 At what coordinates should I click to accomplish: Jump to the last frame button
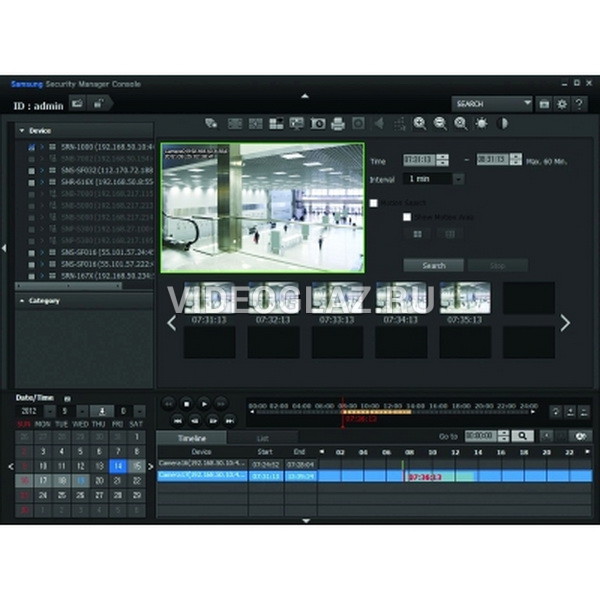coord(230,421)
